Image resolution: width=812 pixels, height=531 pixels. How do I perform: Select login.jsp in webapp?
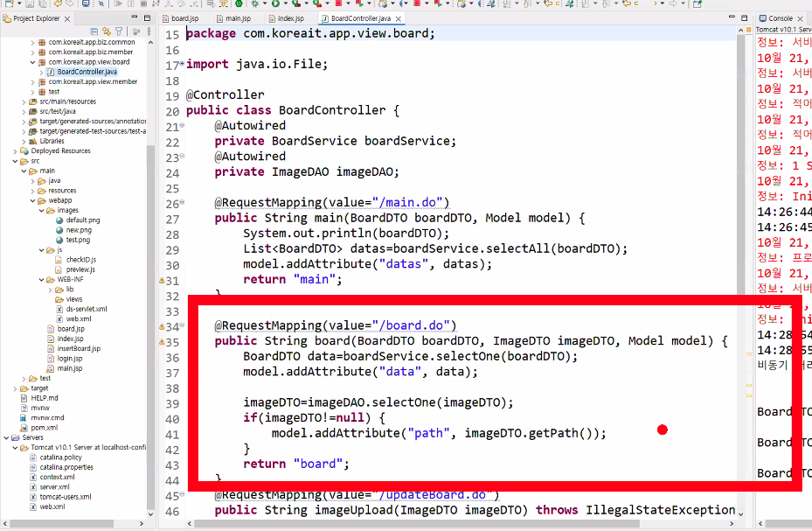[65, 359]
